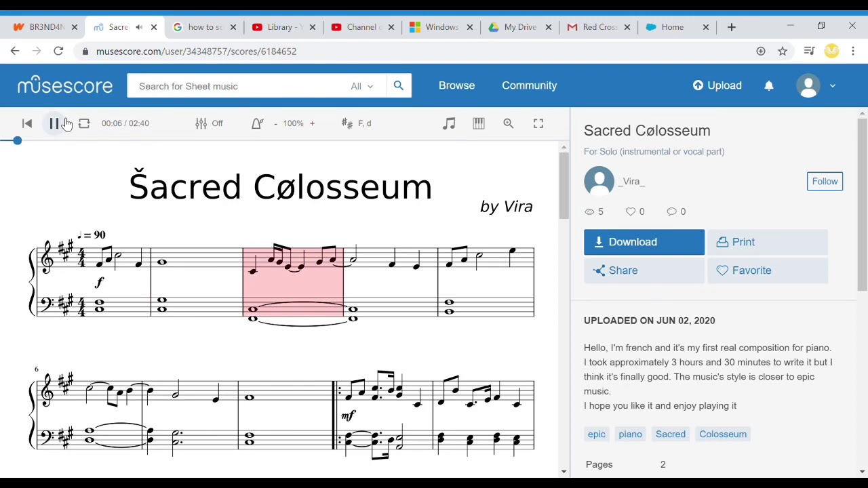
Task: Switch to the Windows tab
Action: pos(442,27)
